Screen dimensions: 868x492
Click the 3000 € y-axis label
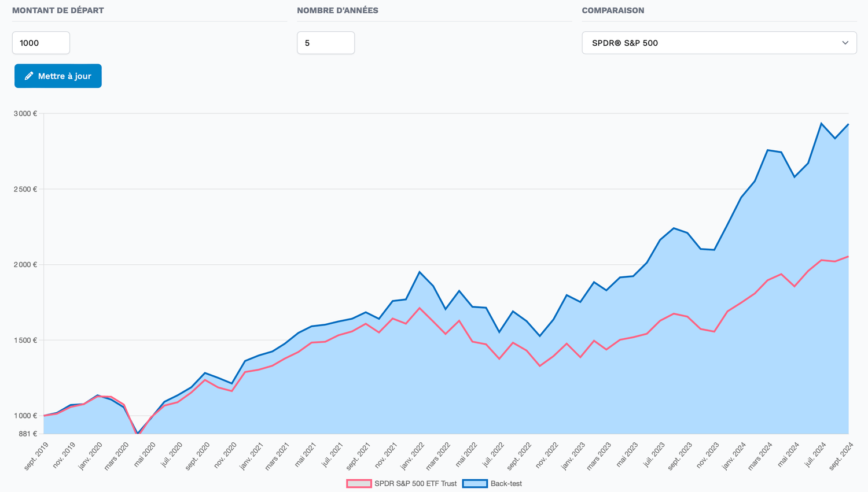(x=25, y=114)
